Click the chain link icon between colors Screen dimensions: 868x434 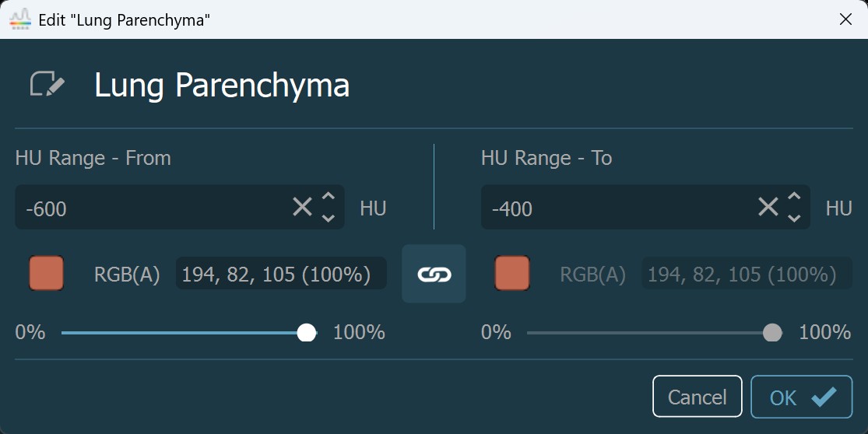(434, 274)
